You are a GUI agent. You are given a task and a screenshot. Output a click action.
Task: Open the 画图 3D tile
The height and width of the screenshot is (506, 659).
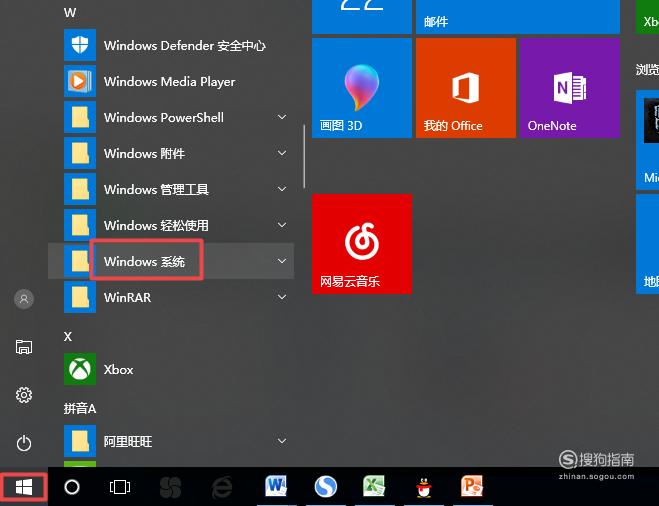(x=362, y=88)
